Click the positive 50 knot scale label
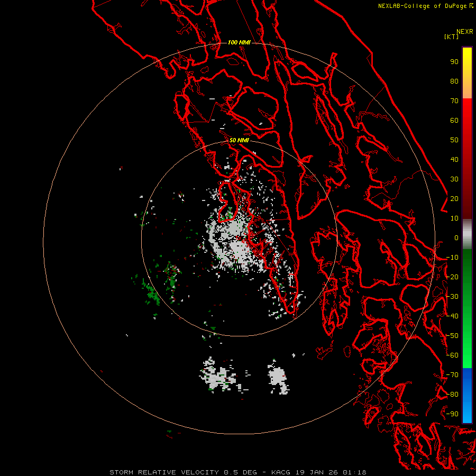The height and width of the screenshot is (476, 476). pos(454,140)
